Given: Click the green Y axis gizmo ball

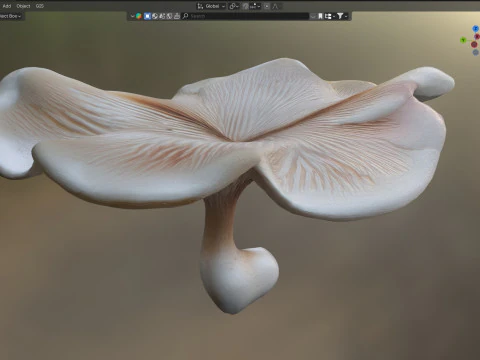Looking at the screenshot, I should pyautogui.click(x=463, y=40).
